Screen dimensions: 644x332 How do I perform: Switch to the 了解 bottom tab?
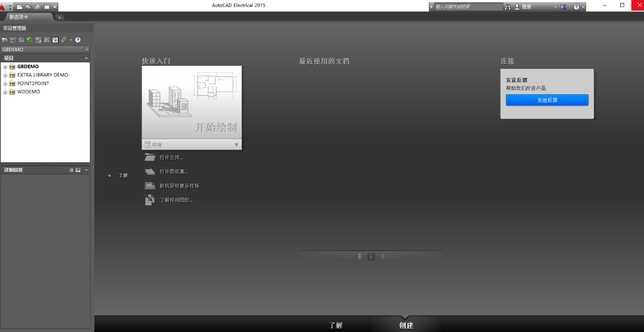[335, 325]
